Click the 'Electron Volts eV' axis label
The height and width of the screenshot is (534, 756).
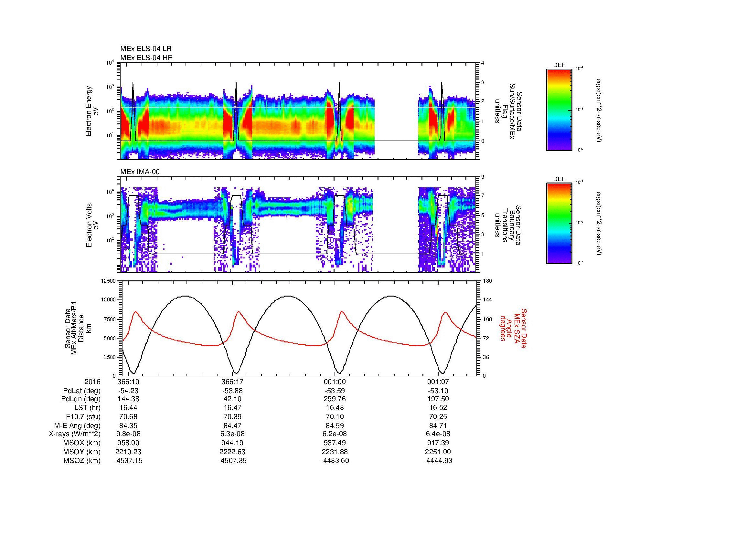click(x=92, y=225)
